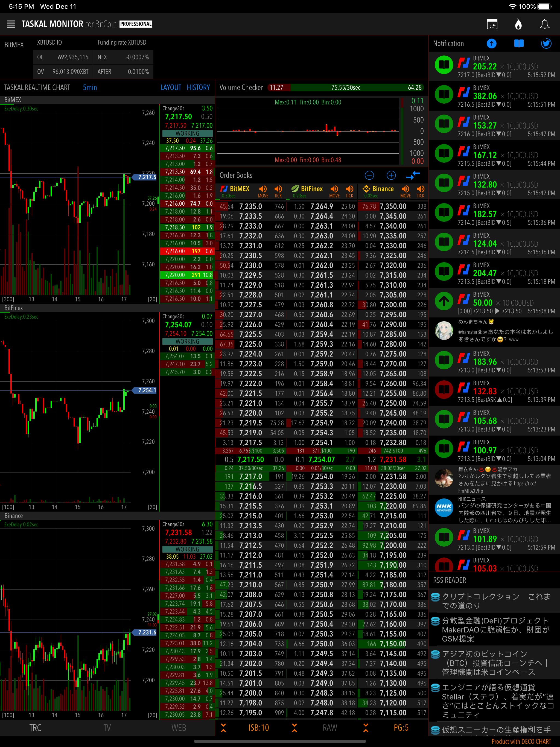Open BitMEX 183.96 notification icon
Viewport: 560px width, 747px height.
pyautogui.click(x=444, y=360)
